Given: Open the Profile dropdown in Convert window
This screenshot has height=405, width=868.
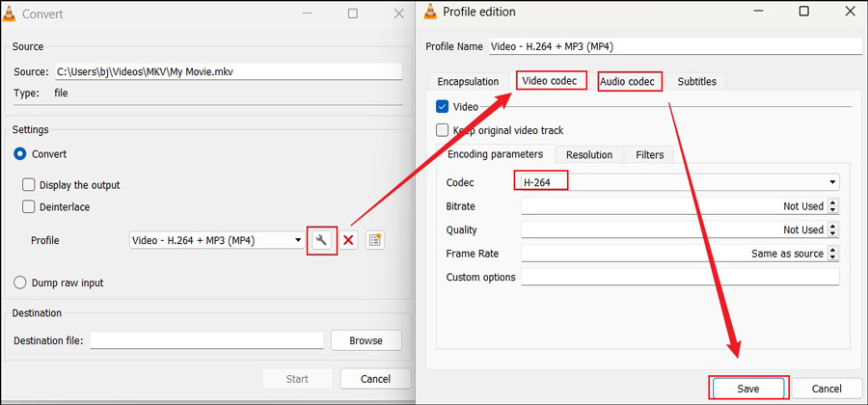Looking at the screenshot, I should (218, 240).
